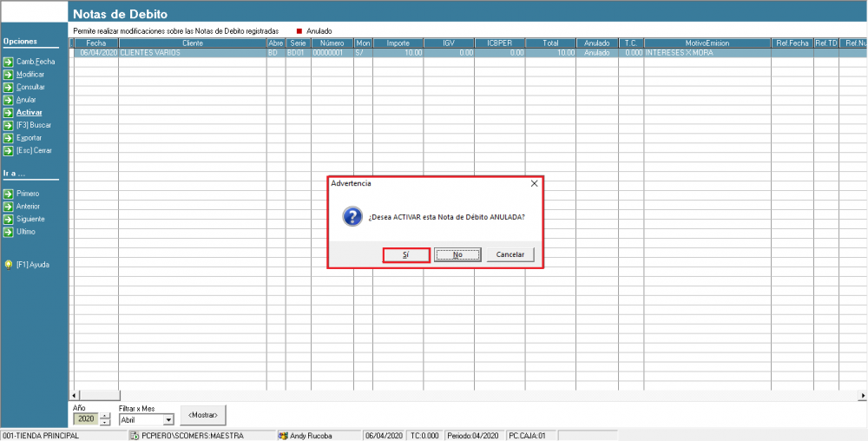Viewport: 868px width, 441px height.
Task: Click the Fecha column header
Action: [96, 43]
